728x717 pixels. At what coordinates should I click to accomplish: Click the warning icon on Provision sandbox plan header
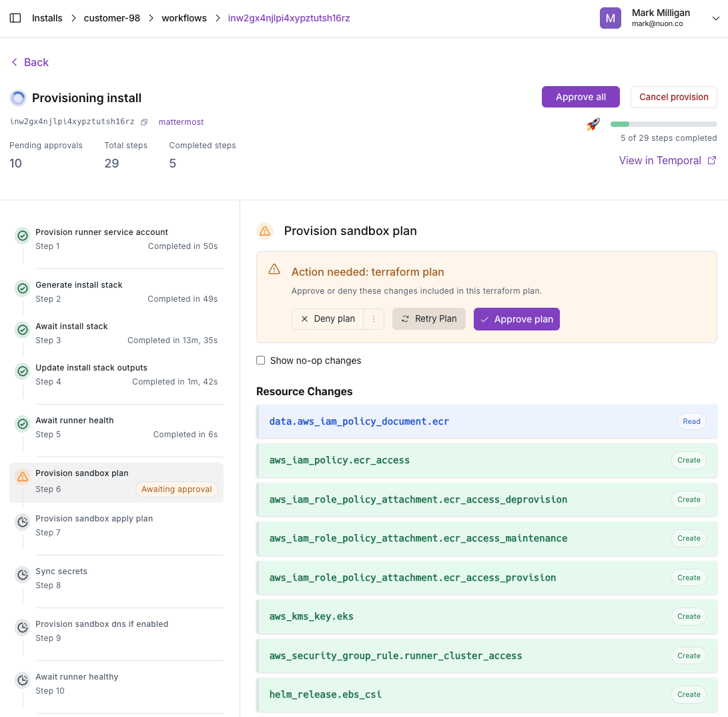[266, 230]
